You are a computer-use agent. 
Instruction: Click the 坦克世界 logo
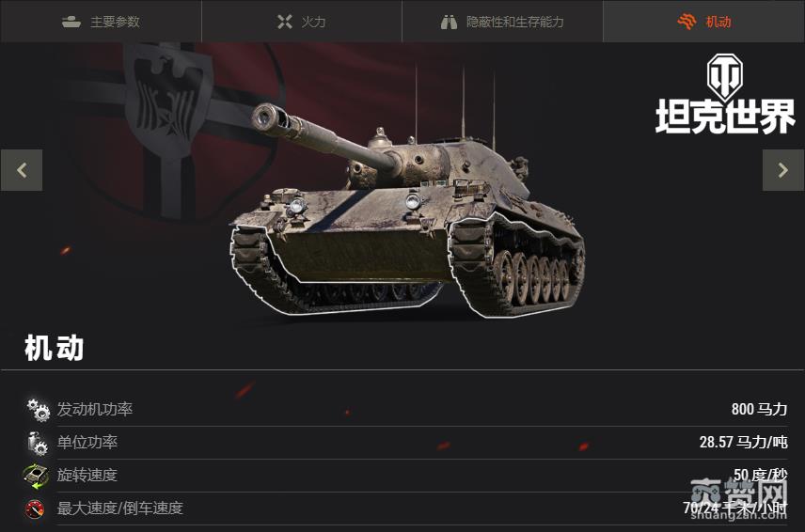(724, 94)
